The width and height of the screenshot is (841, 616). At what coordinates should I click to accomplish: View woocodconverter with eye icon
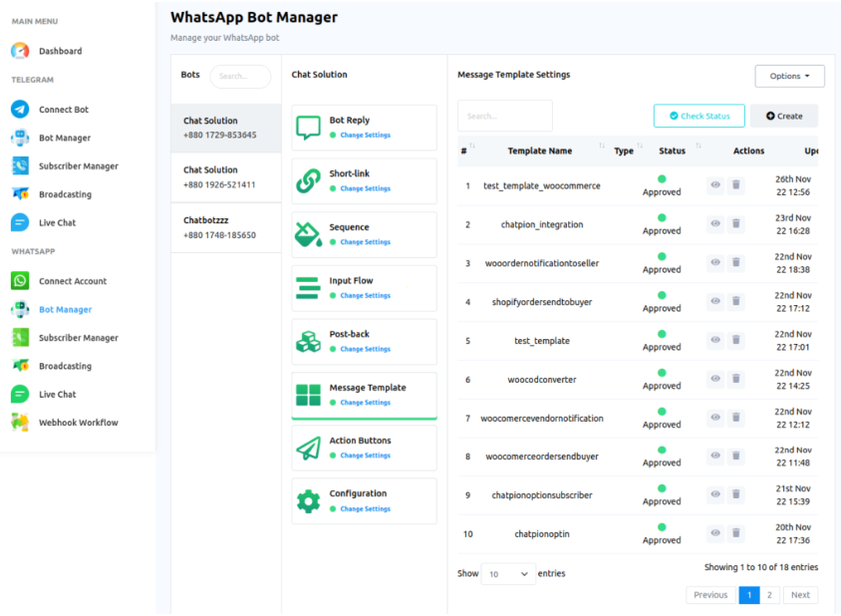pos(715,379)
